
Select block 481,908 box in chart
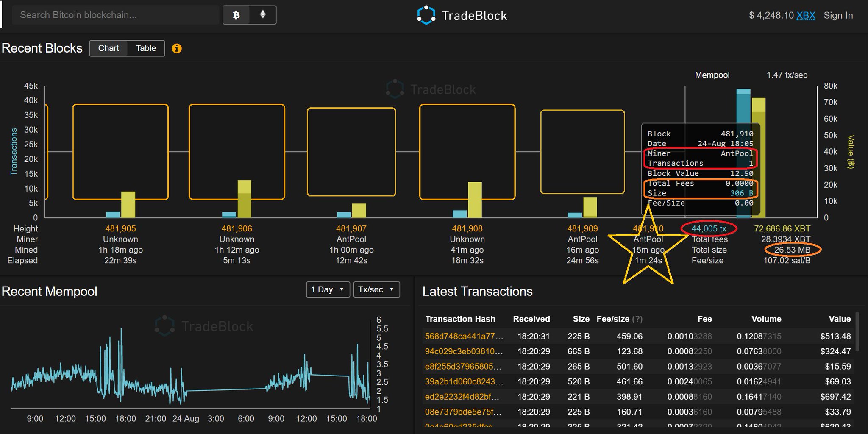click(467, 152)
